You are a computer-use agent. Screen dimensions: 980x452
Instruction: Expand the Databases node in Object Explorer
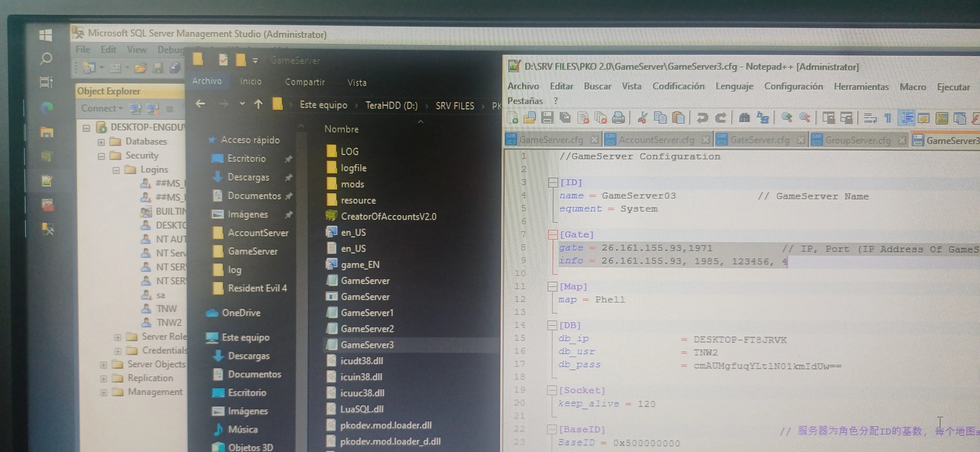tap(101, 142)
